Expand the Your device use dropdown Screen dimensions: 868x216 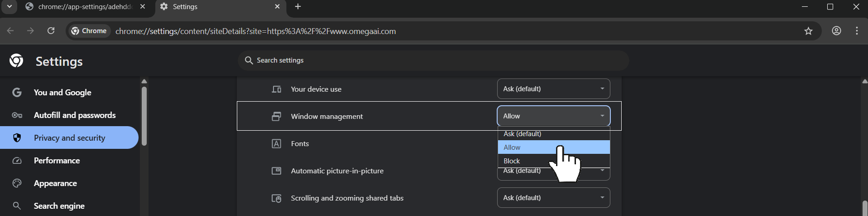[x=553, y=89]
